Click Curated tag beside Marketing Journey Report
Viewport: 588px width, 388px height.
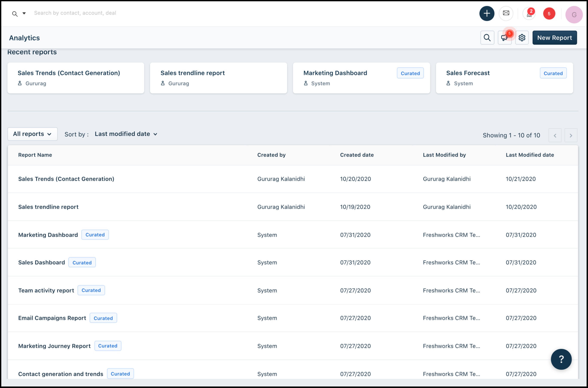(108, 346)
